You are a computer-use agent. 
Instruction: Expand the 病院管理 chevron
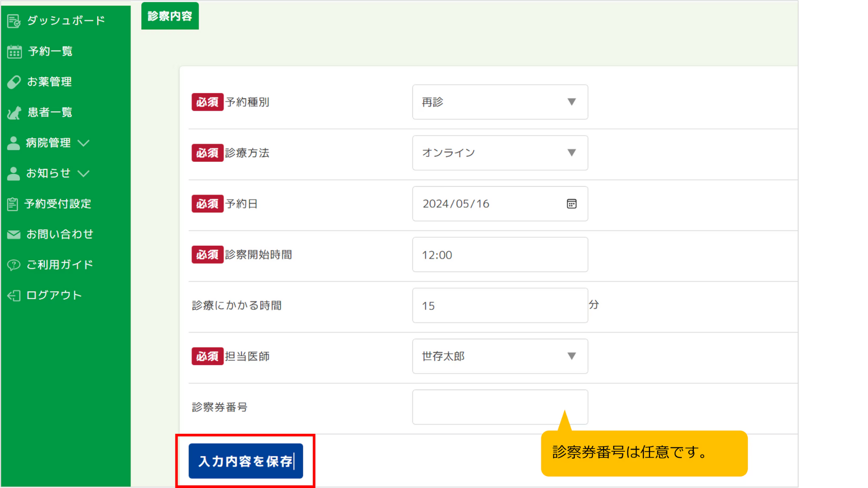[83, 143]
